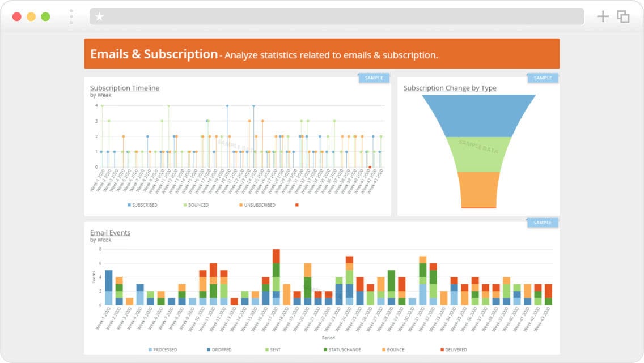Toggle the STATUSCHANGE legend series
644x363 pixels.
(342, 349)
